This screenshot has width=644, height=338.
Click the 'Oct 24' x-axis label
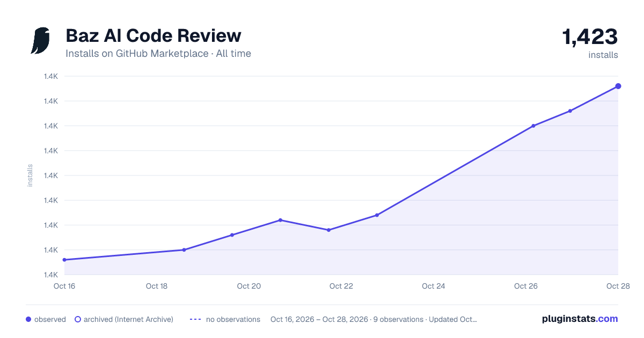click(434, 286)
